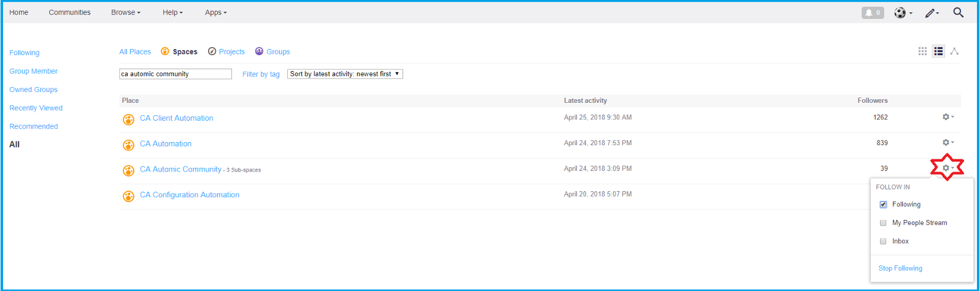Click the search field containing 'ca automic community'
This screenshot has width=980, height=291.
coord(176,74)
